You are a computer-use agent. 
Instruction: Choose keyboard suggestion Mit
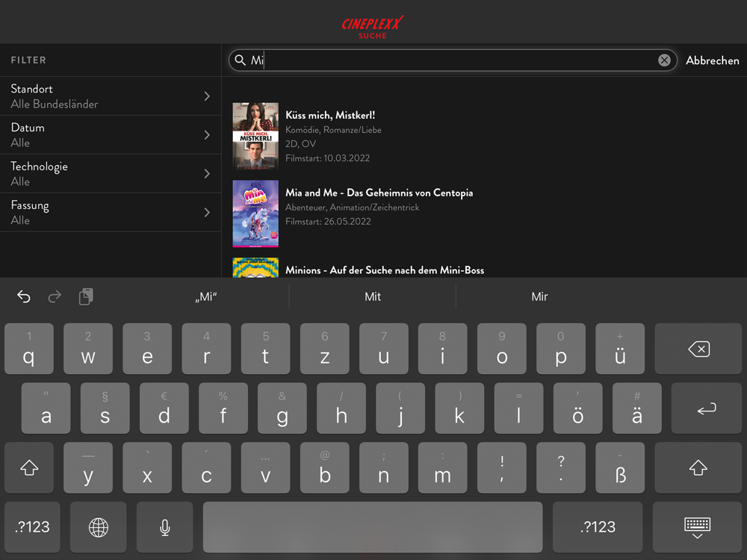point(373,296)
